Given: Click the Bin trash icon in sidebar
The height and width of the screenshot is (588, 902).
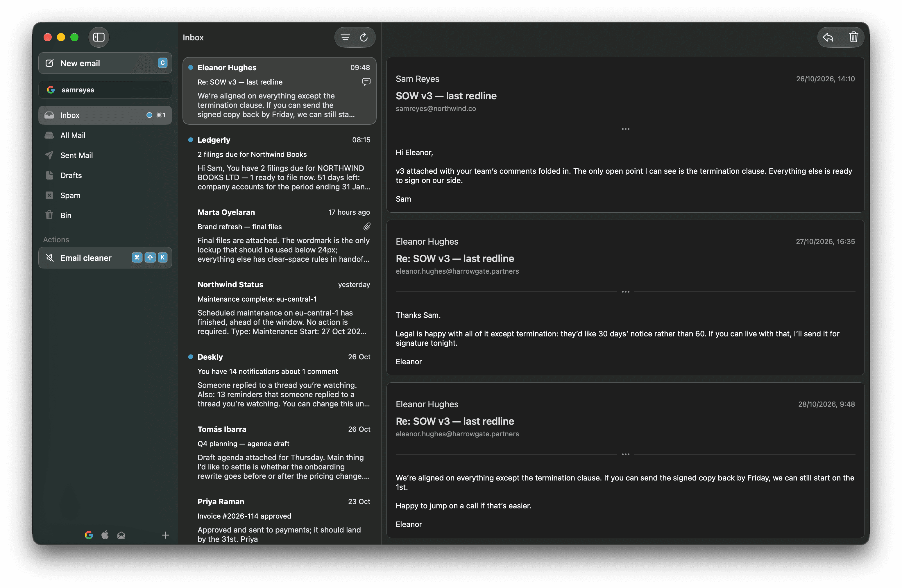Looking at the screenshot, I should tap(49, 215).
